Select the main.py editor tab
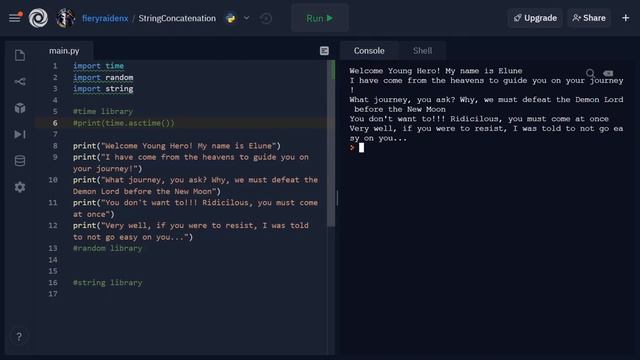This screenshot has height=360, width=640. 64,51
